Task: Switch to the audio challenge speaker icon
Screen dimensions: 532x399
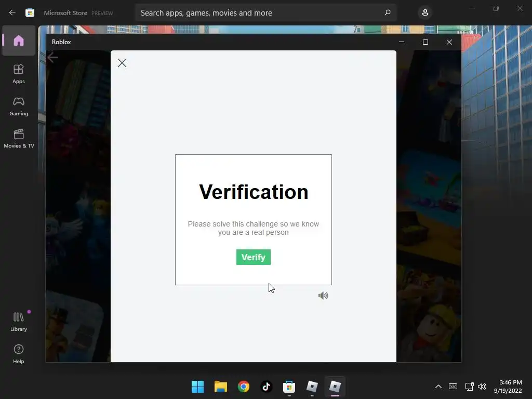Action: click(x=323, y=296)
